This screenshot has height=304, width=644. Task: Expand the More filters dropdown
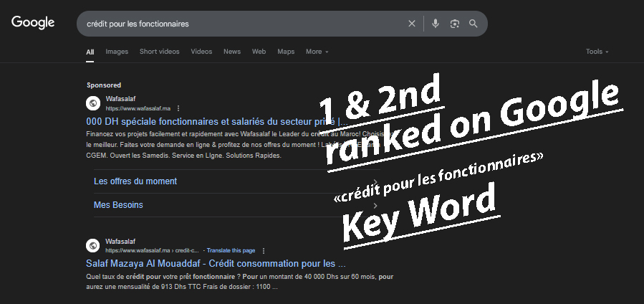pyautogui.click(x=317, y=52)
